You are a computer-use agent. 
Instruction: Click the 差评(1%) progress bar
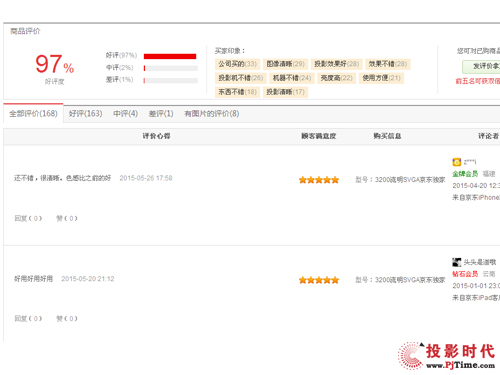171,80
